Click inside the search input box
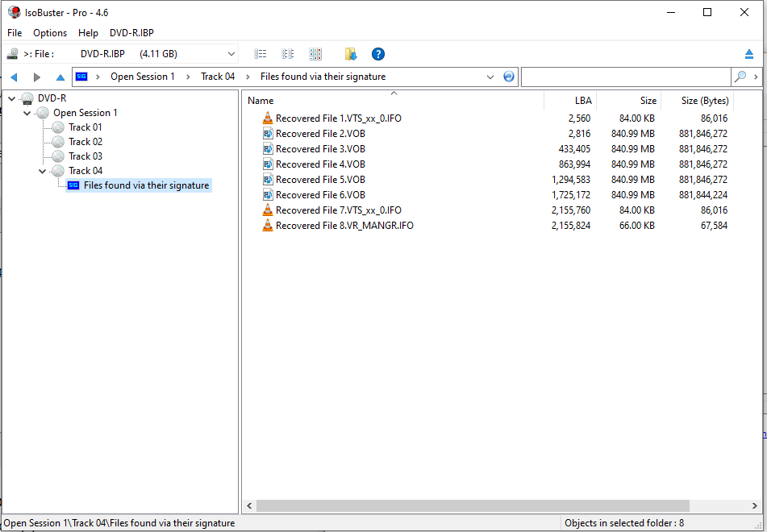Screen dimensions: 767x532 [626, 77]
